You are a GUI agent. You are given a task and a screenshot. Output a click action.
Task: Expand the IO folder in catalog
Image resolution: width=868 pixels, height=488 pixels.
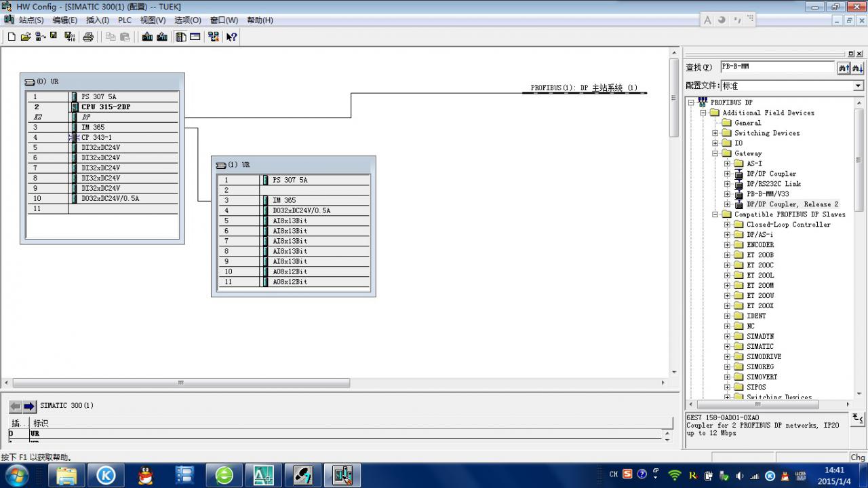coord(715,143)
